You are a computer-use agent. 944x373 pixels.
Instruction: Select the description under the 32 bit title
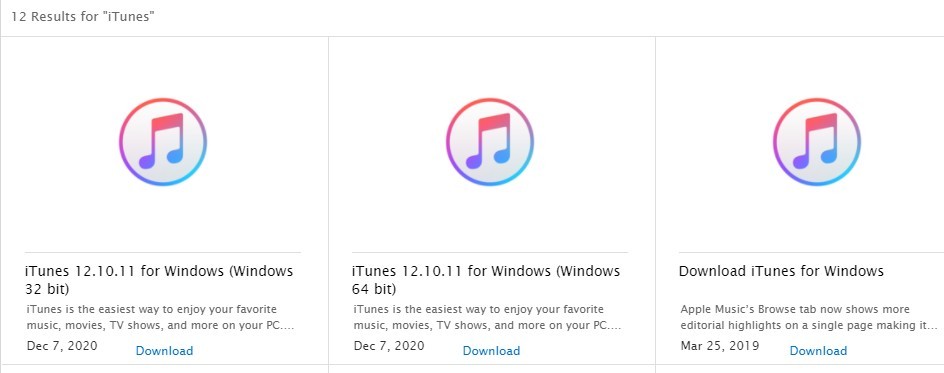(x=160, y=318)
